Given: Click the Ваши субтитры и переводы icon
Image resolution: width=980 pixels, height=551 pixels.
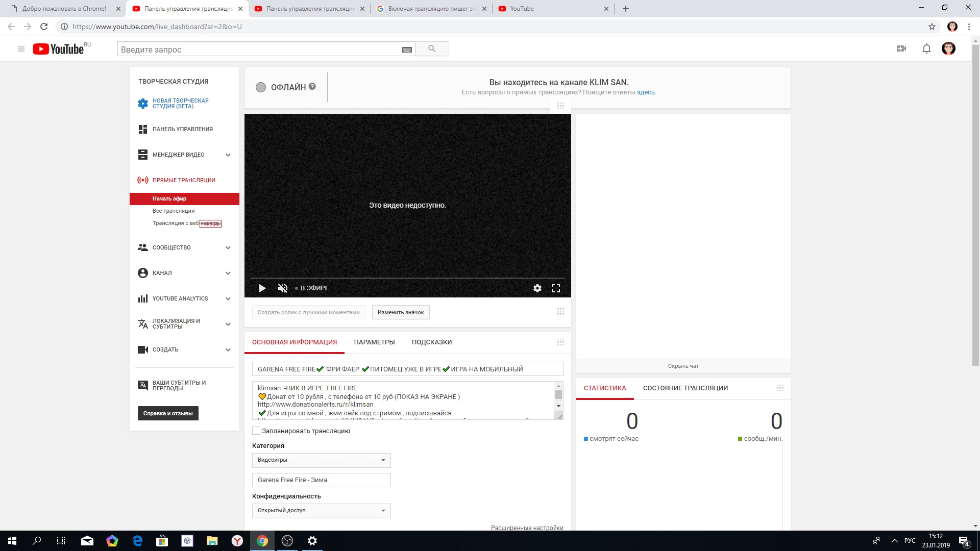Looking at the screenshot, I should pos(142,386).
